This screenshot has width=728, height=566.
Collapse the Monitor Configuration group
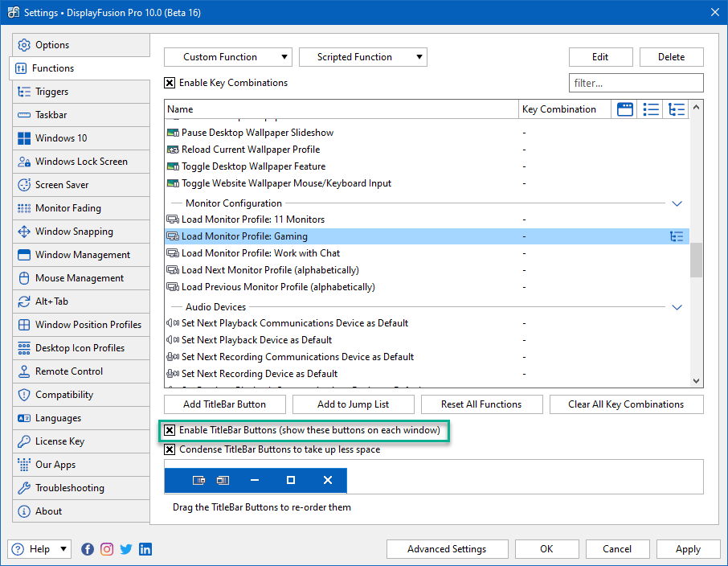tap(677, 203)
